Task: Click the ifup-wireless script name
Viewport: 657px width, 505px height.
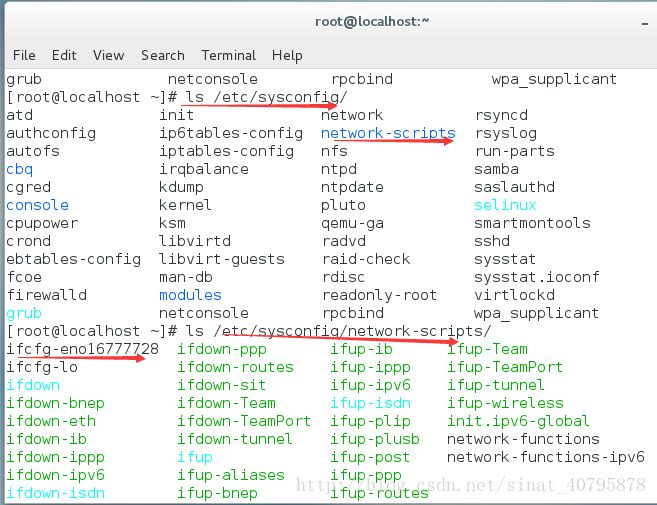Action: tap(505, 403)
